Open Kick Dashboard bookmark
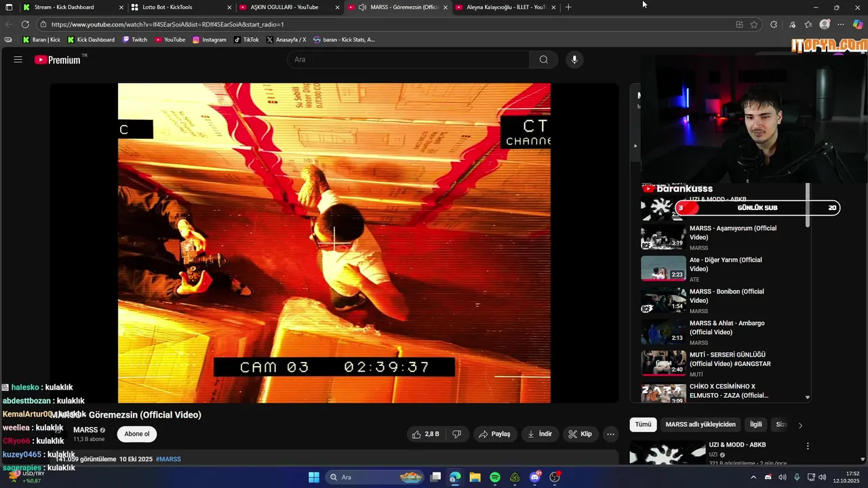868x488 pixels. click(91, 40)
